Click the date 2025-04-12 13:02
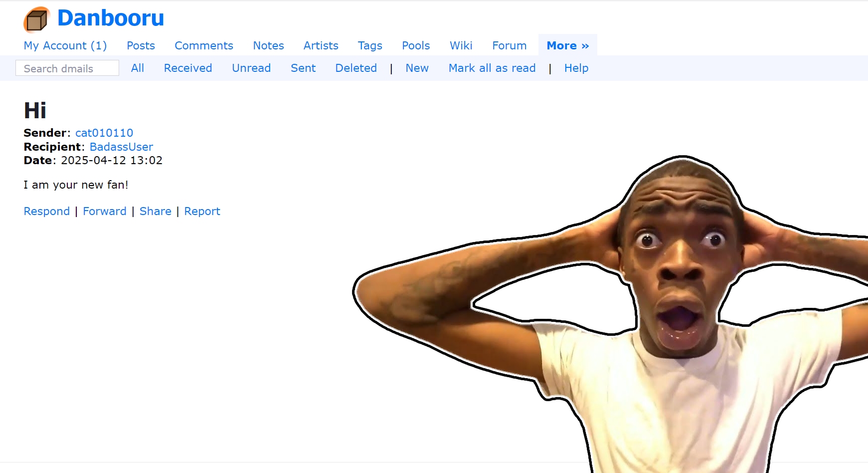The image size is (868, 473). (x=112, y=160)
